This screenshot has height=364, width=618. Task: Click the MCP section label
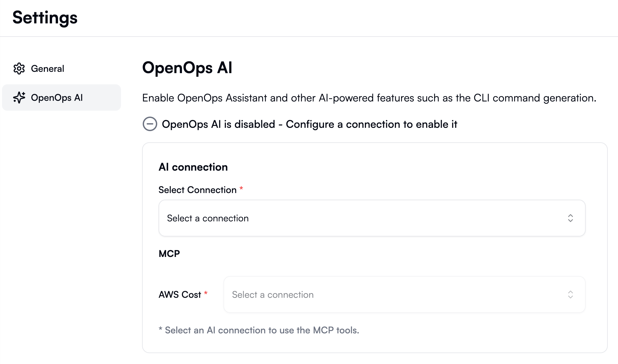[169, 254]
